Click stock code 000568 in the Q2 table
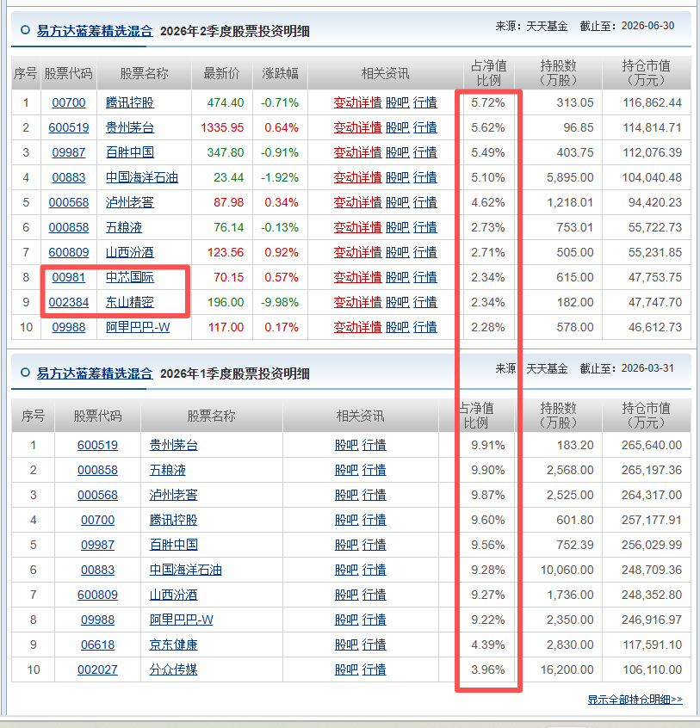The height and width of the screenshot is (728, 700). coord(69,203)
